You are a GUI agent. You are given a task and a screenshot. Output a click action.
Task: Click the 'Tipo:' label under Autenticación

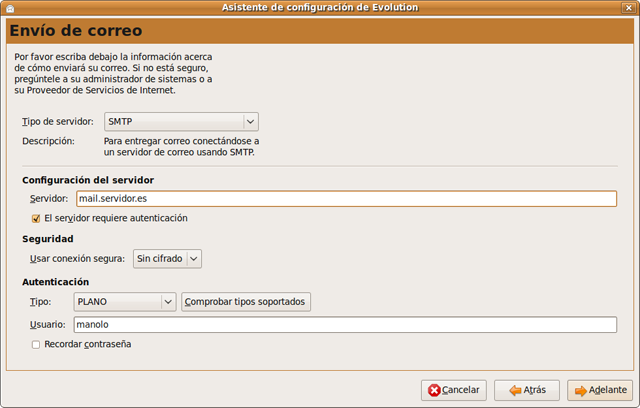[41, 301]
